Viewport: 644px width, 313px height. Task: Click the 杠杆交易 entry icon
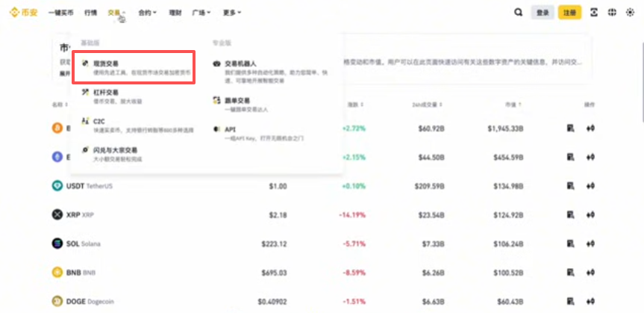click(85, 92)
